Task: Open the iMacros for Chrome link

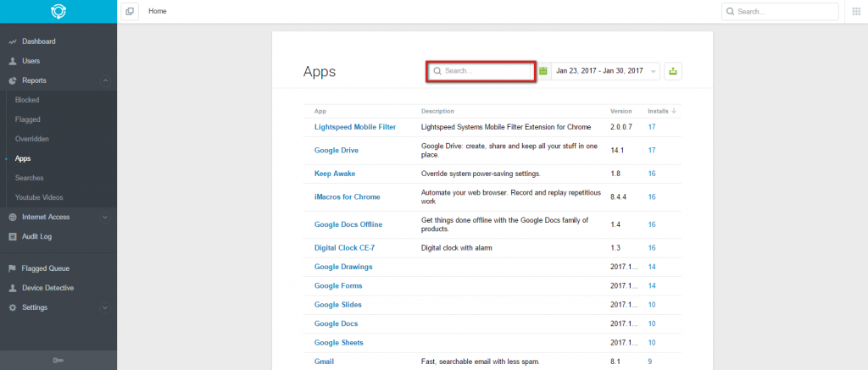Action: 347,197
